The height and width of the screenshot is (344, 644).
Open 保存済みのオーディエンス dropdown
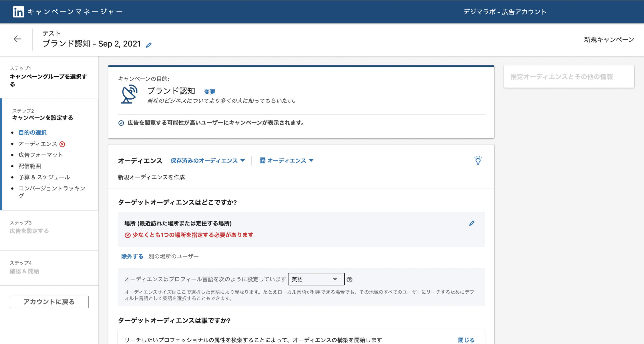(208, 161)
